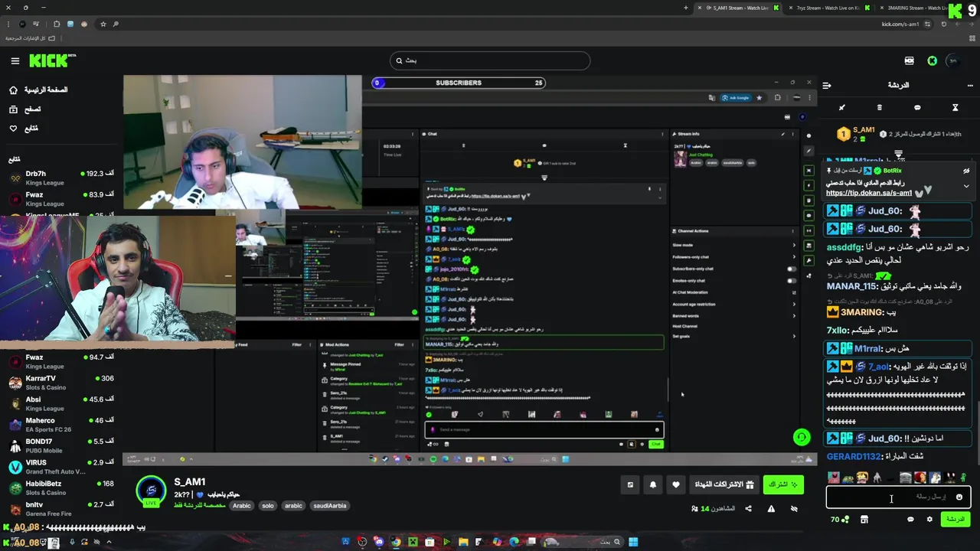Click the 70 channel points balance
Image resolution: width=980 pixels, height=551 pixels.
click(840, 519)
